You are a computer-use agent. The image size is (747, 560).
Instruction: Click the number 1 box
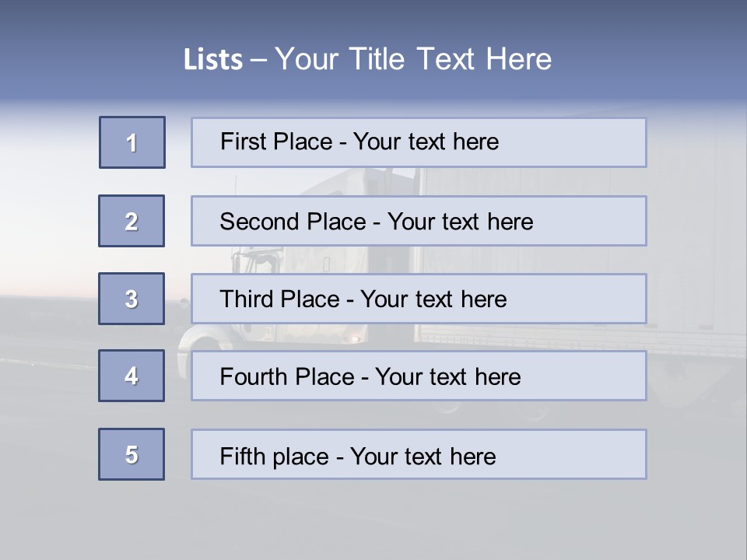pos(132,142)
